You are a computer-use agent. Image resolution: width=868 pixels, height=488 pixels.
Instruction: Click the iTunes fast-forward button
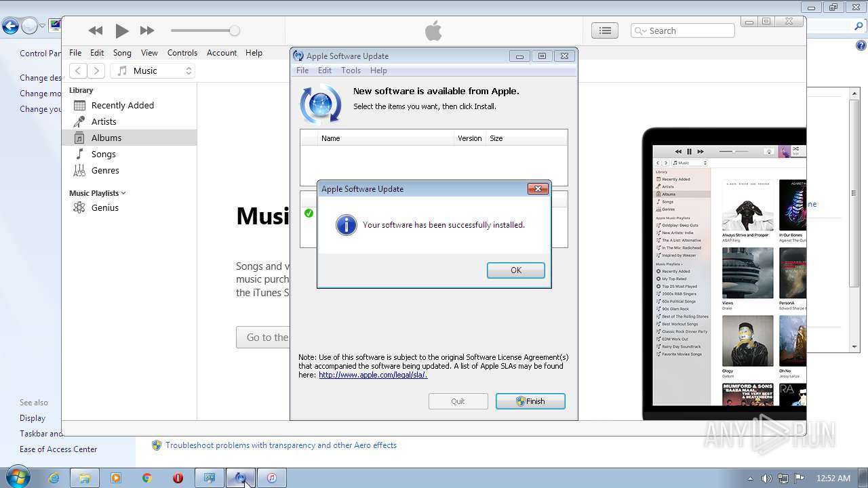click(x=147, y=30)
